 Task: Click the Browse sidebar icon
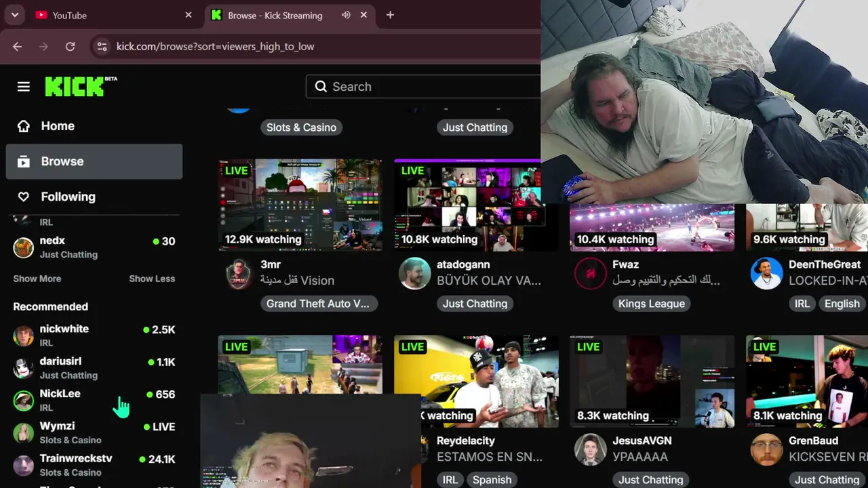24,161
